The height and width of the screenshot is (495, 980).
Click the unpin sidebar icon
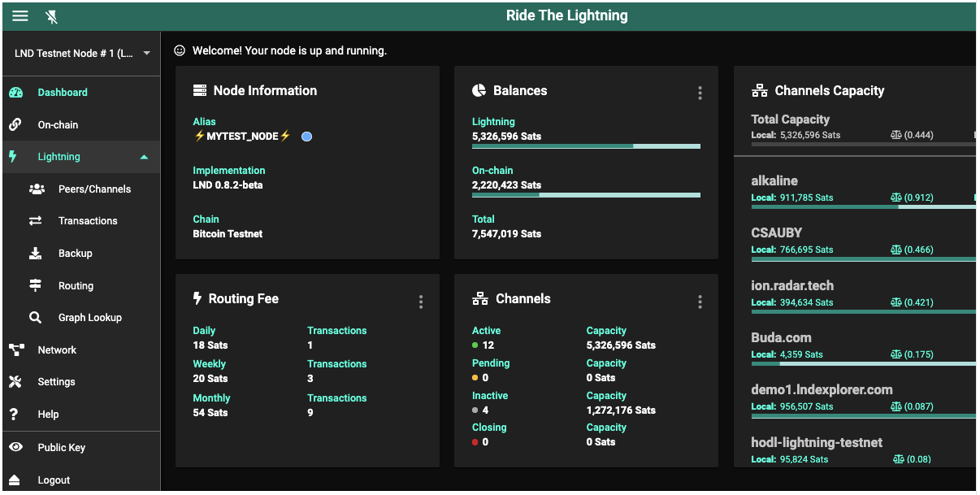tap(52, 16)
